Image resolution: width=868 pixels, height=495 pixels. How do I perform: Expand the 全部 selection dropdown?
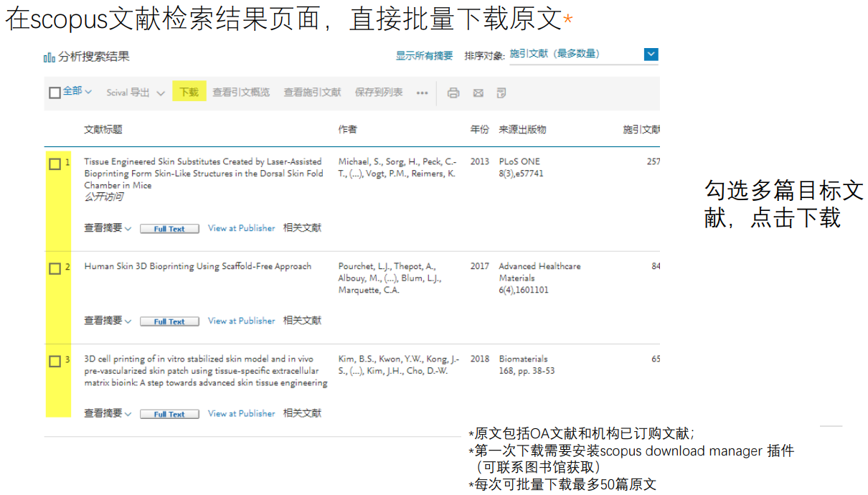pyautogui.click(x=88, y=92)
